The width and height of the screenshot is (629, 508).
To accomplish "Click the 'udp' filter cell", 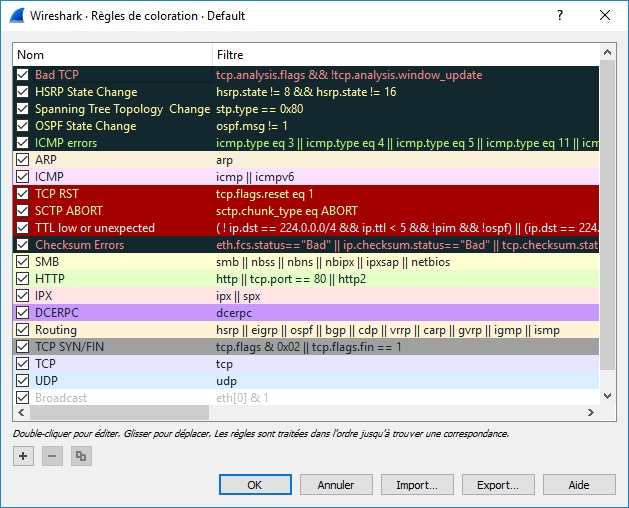I will click(x=226, y=381).
